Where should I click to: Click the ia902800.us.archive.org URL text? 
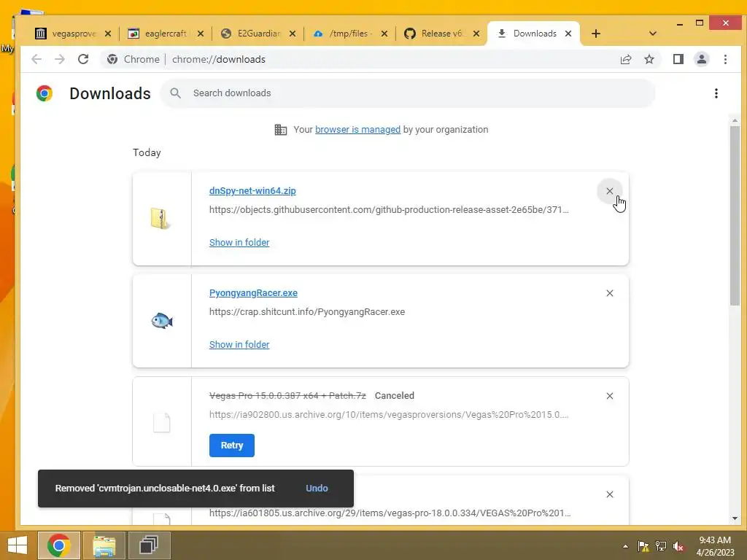pos(389,415)
